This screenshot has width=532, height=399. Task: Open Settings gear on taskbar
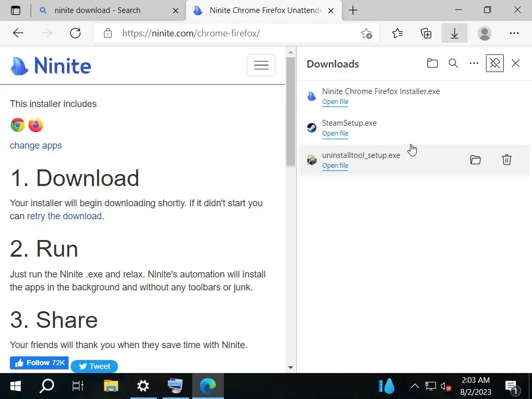coord(143,386)
